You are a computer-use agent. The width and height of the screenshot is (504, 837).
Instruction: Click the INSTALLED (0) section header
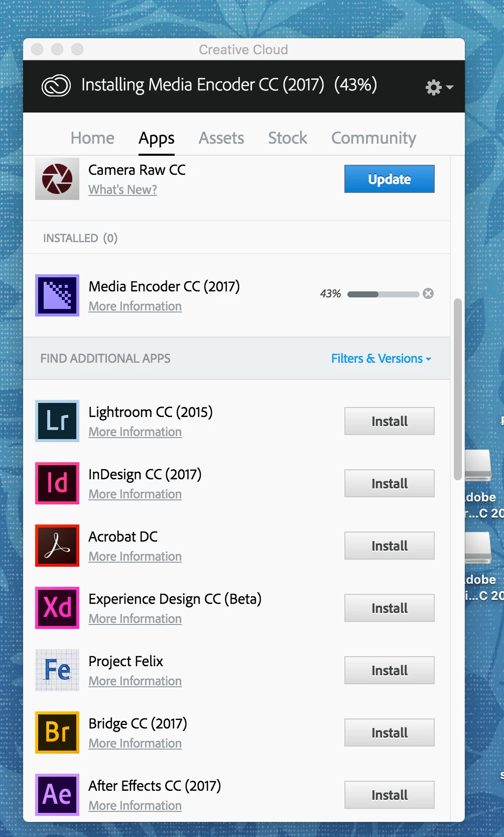pos(80,238)
